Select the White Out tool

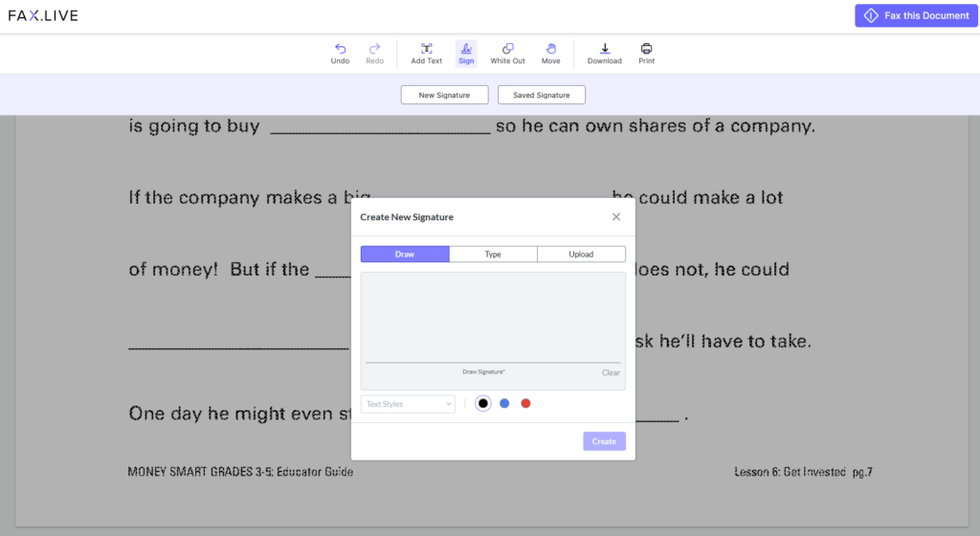[x=507, y=53]
